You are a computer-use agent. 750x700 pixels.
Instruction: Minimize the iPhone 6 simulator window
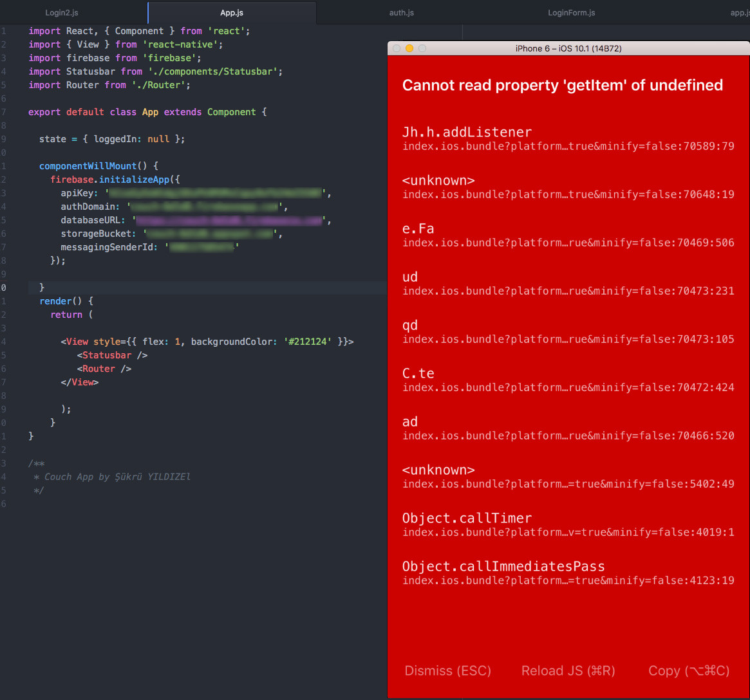coord(409,48)
